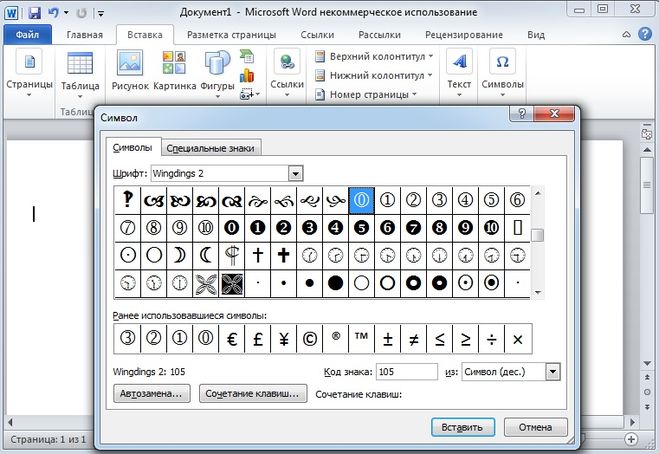The image size is (659, 454).
Task: Undo last action via quick access toolbar
Action: (x=53, y=13)
